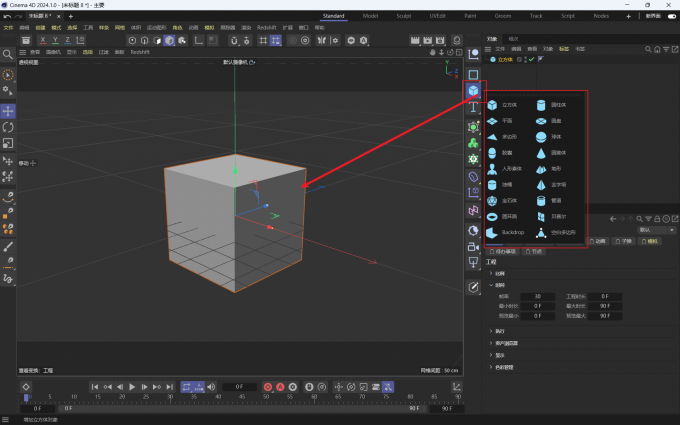This screenshot has width=680, height=425.
Task: Add the Backdrop primitive
Action: (505, 232)
